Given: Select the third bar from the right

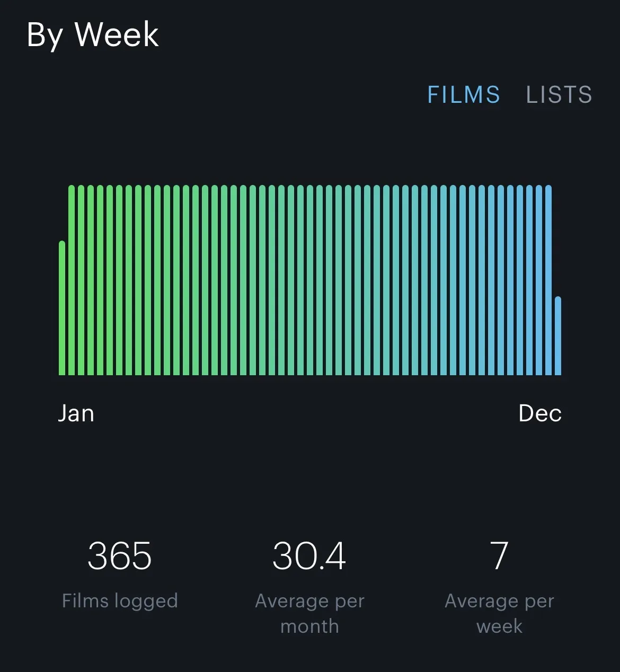Looking at the screenshot, I should coord(539,280).
